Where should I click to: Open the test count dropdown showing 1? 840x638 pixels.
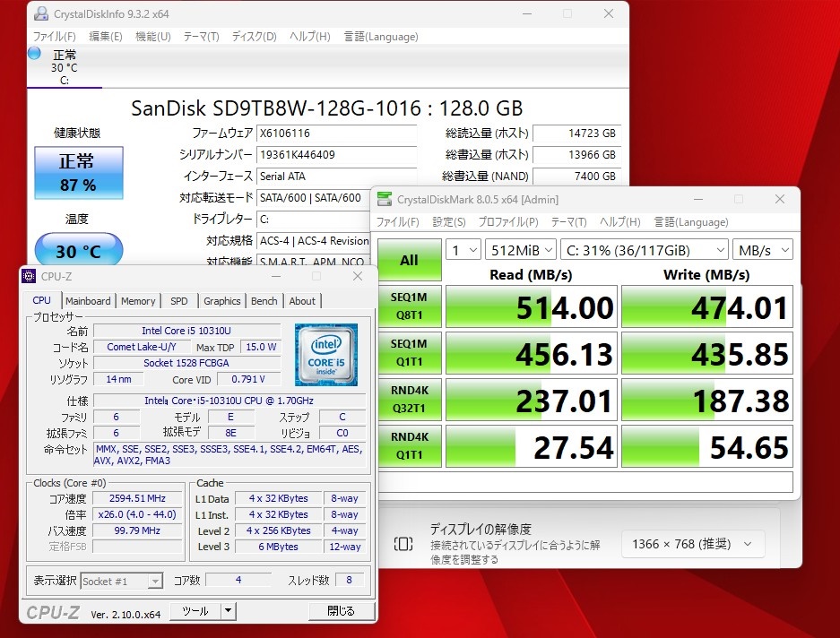point(463,250)
